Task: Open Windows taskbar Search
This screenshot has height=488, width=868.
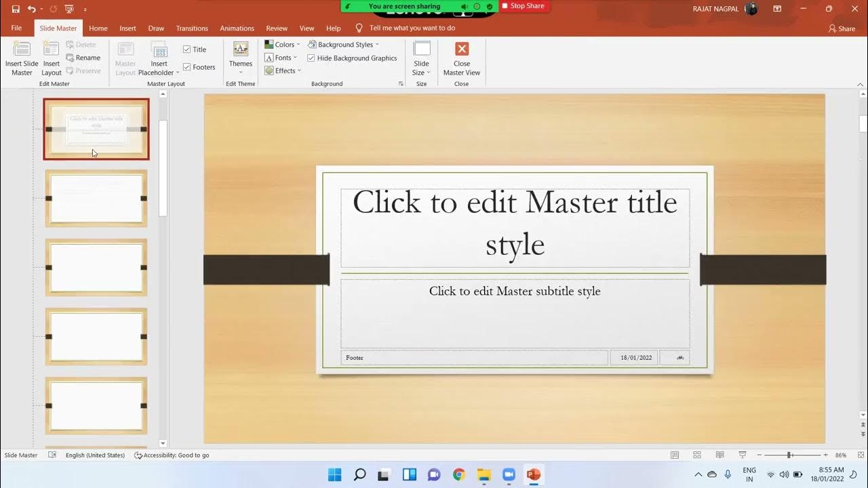Action: point(360,474)
